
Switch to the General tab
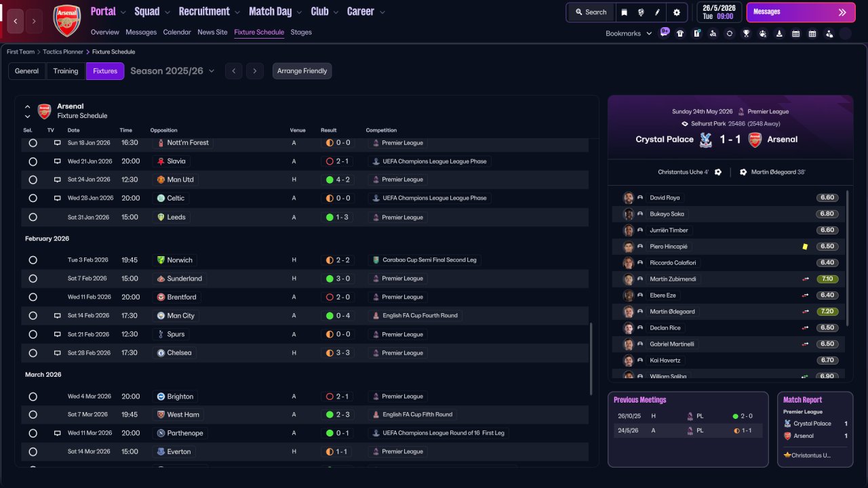point(27,71)
